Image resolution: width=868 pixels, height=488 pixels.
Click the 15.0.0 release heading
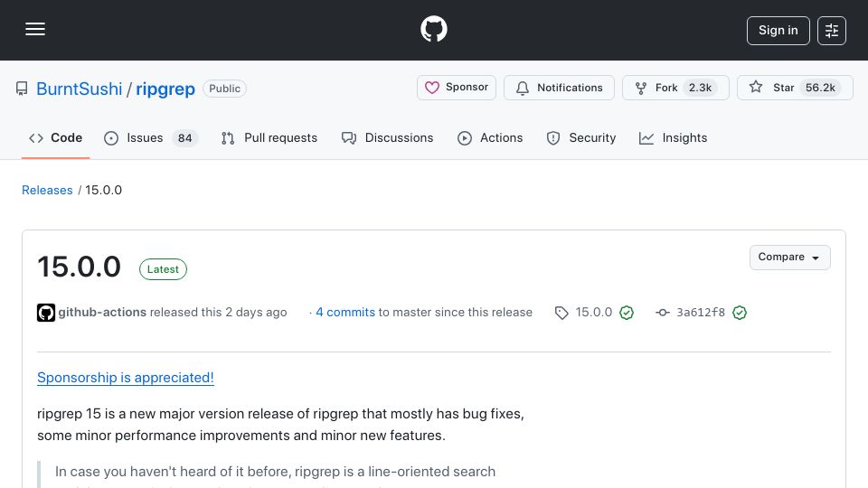80,267
